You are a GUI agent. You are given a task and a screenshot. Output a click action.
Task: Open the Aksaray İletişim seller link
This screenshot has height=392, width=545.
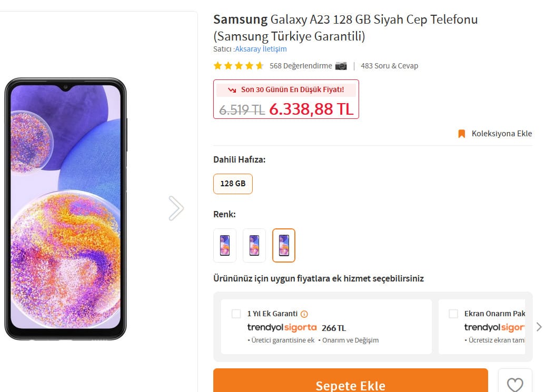point(261,49)
